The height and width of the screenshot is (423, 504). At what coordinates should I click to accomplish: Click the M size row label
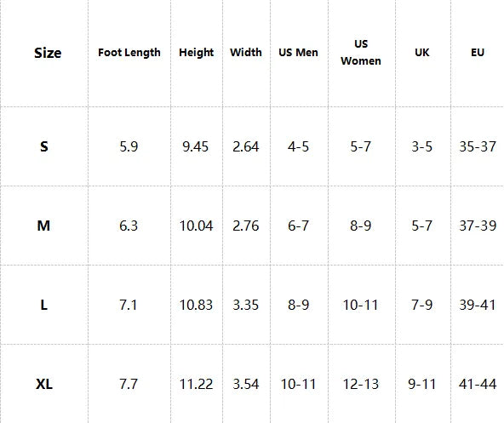(43, 226)
